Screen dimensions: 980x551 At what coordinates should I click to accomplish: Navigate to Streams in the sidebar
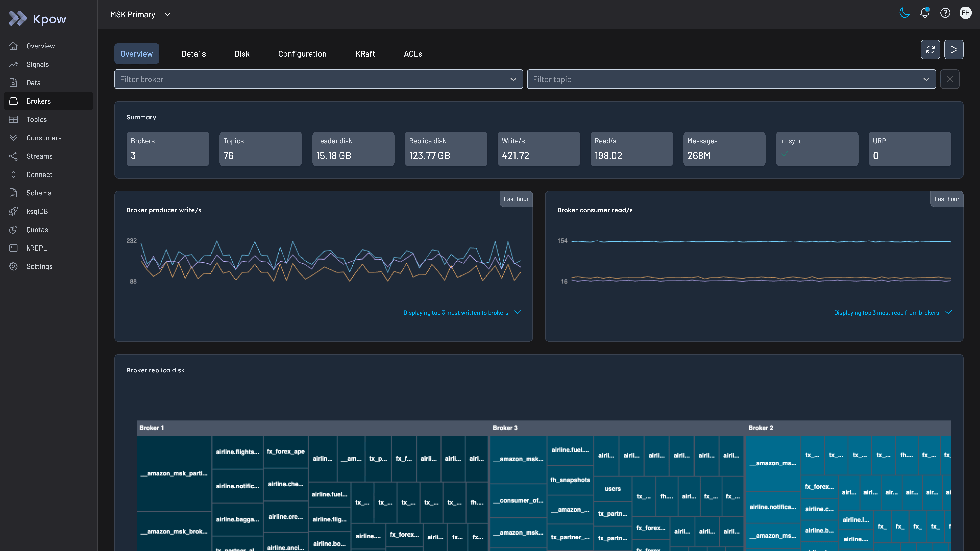tap(49, 156)
